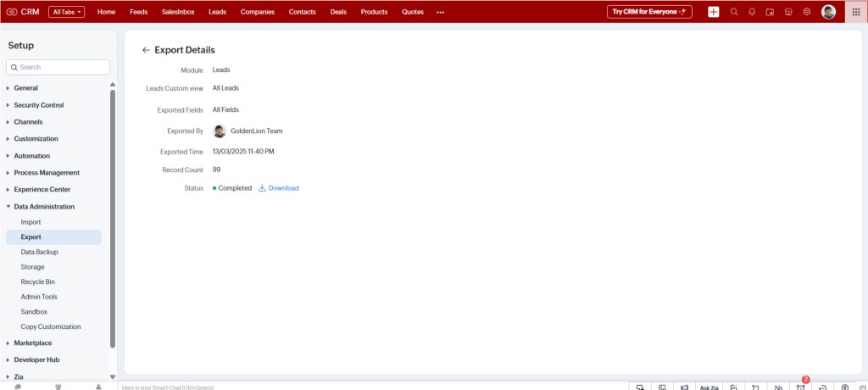Click the more tabs ellipsis
868x390 pixels.
coord(440,12)
